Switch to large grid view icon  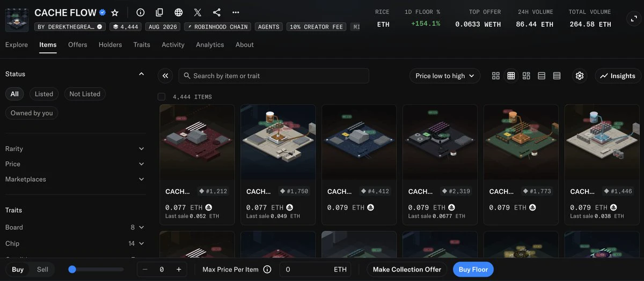pos(496,76)
